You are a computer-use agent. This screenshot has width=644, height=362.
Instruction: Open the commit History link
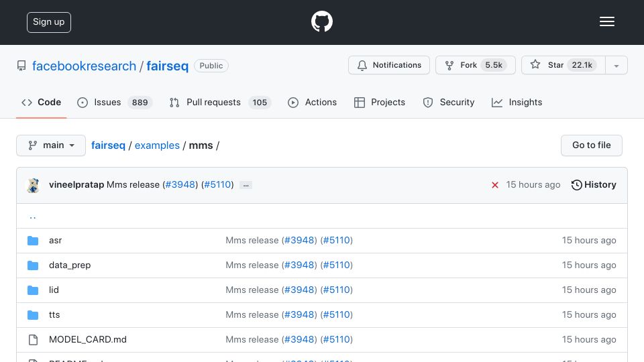(x=594, y=185)
